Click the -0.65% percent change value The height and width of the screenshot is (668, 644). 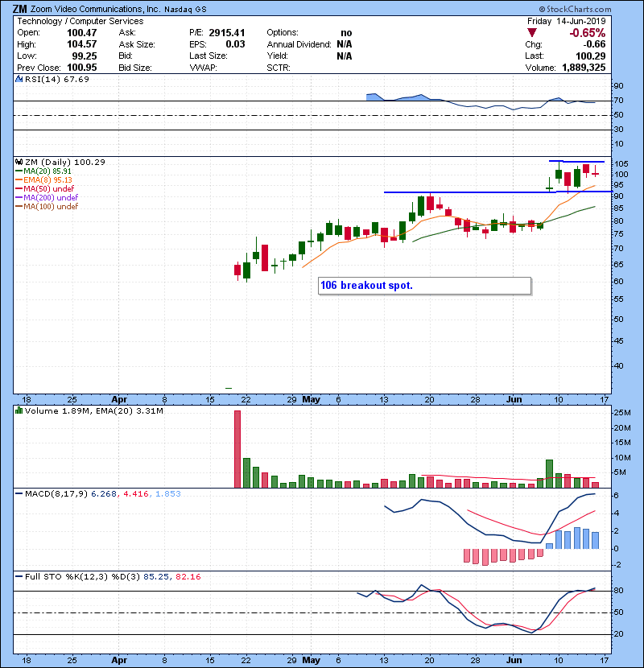[x=588, y=33]
